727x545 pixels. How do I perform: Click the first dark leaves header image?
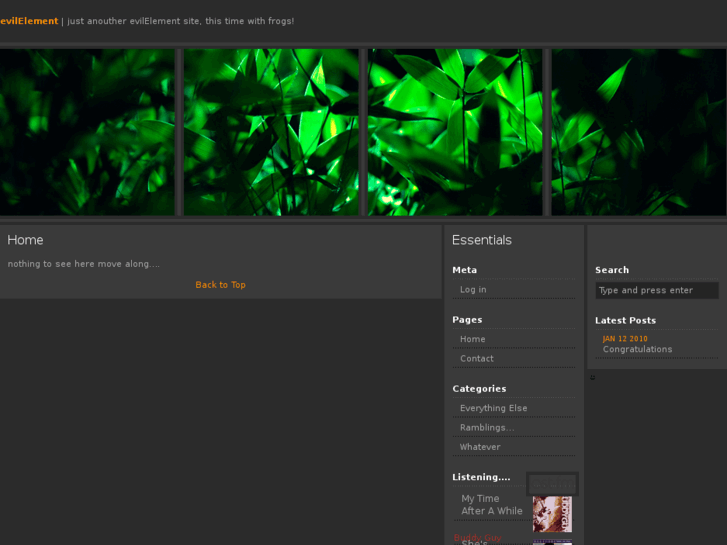pyautogui.click(x=87, y=132)
